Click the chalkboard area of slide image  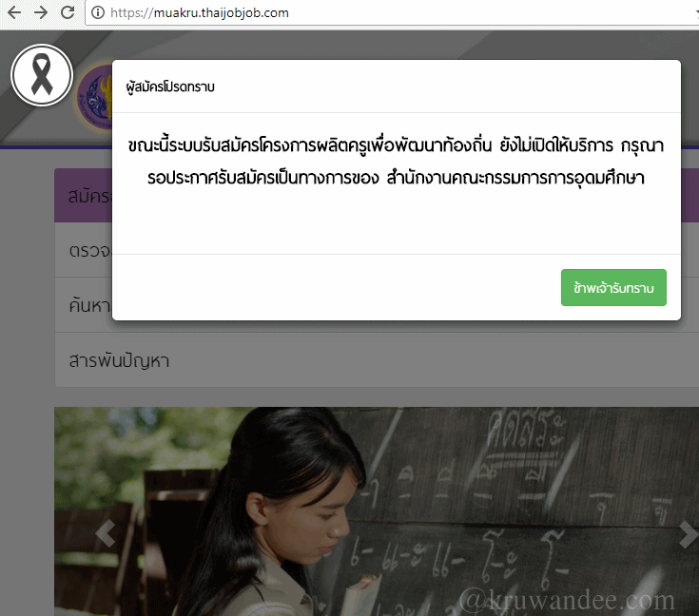(533, 494)
